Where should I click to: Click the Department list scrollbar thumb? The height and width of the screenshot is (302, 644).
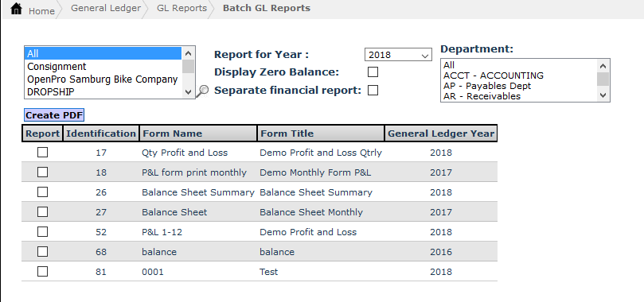(x=603, y=79)
